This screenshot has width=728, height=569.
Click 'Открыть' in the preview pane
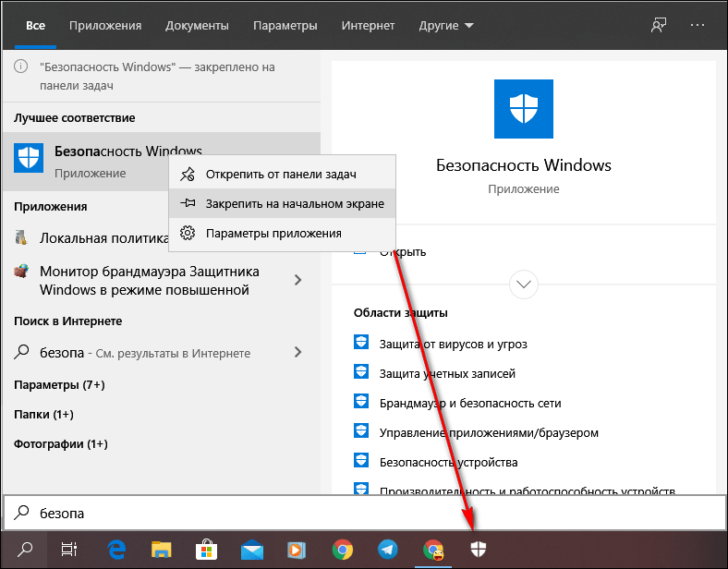click(403, 252)
